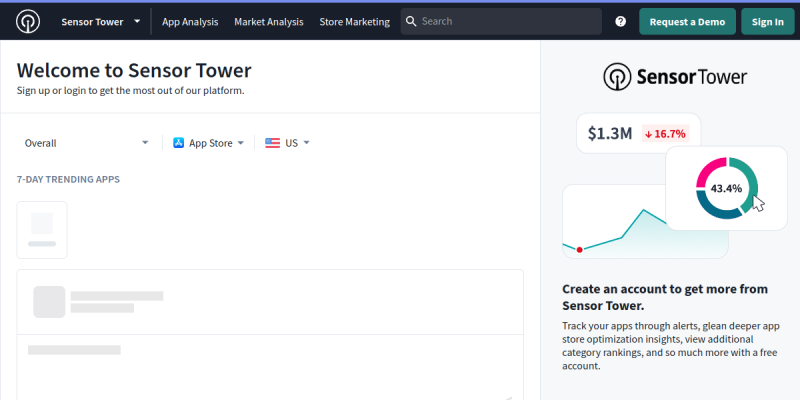The image size is (800, 400).
Task: Click the Request a Demo button
Action: click(x=687, y=21)
